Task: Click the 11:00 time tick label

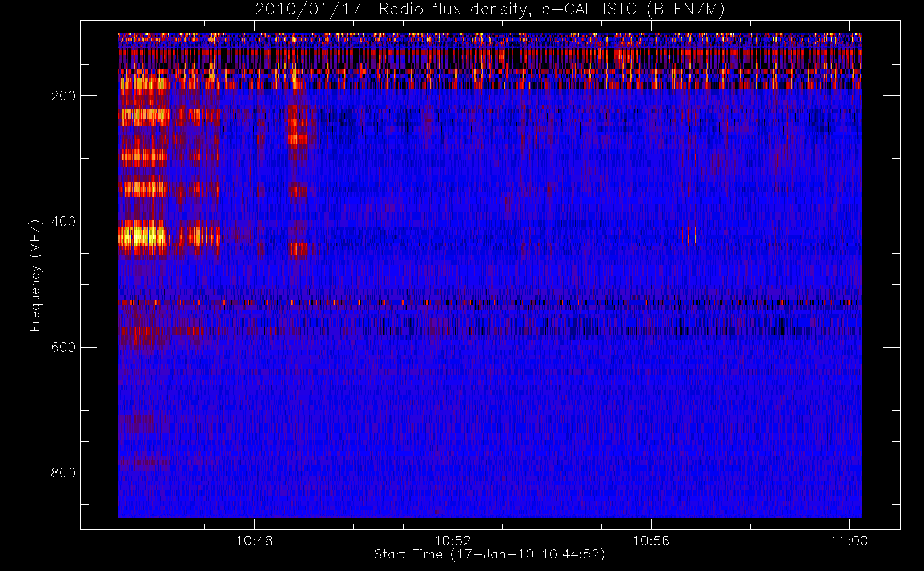Action: click(850, 541)
